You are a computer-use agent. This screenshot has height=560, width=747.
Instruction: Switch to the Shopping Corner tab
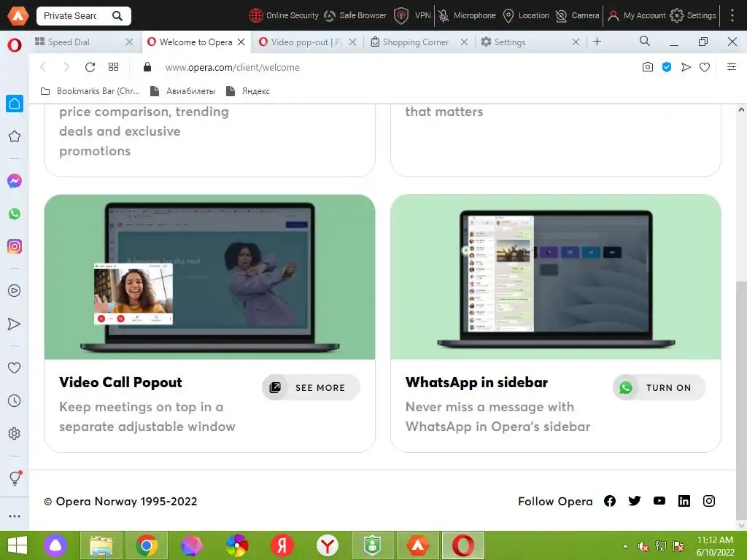410,42
